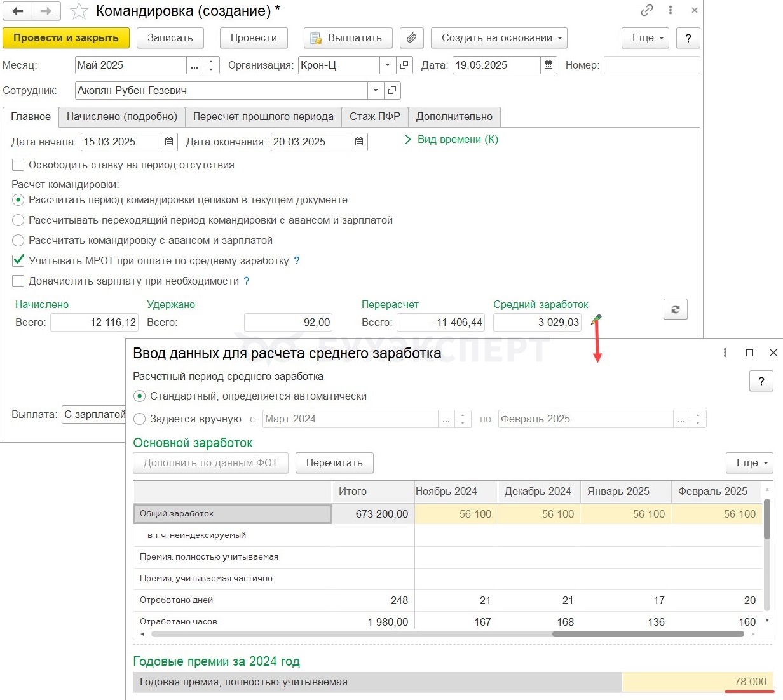The width and height of the screenshot is (783, 700).
Task: Expand Создать на основании menu
Action: (x=499, y=38)
